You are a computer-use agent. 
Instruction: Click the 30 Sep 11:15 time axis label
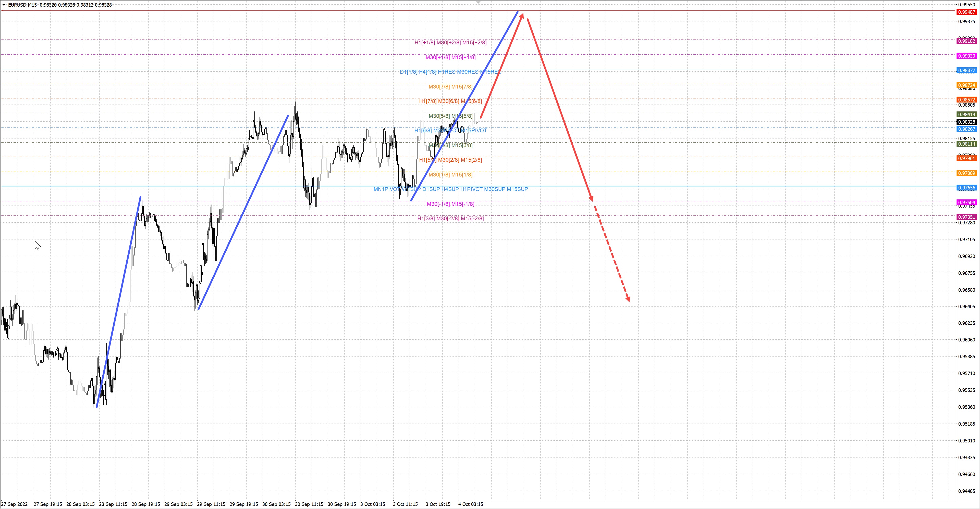point(309,504)
